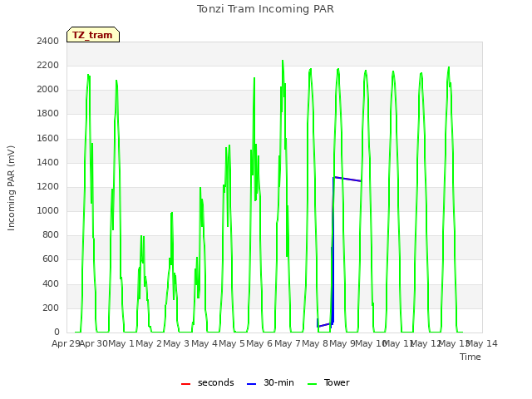Click the May 4 x-axis date label
The height and width of the screenshot is (399, 532).
(x=204, y=343)
